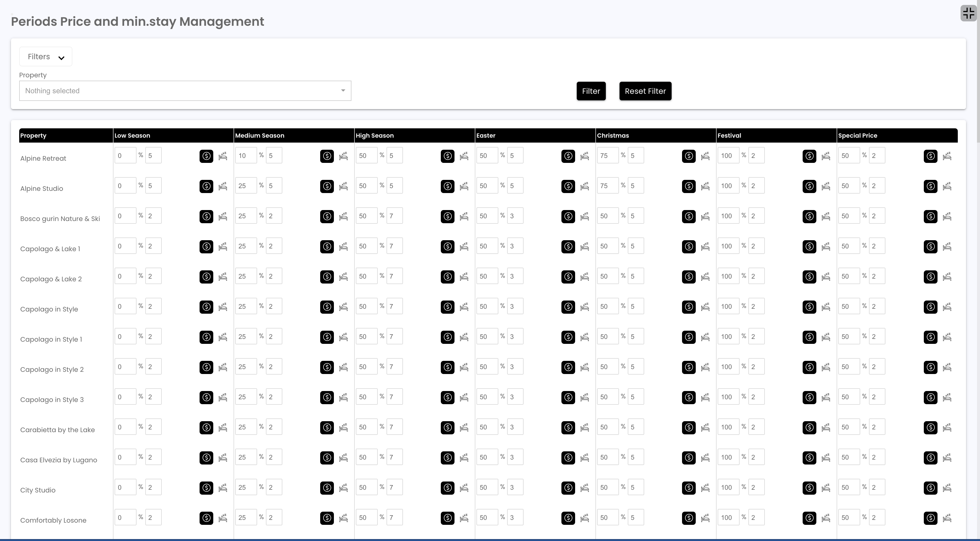Click the dollar price icon for Alpine Retreat Low Season

coord(206,156)
